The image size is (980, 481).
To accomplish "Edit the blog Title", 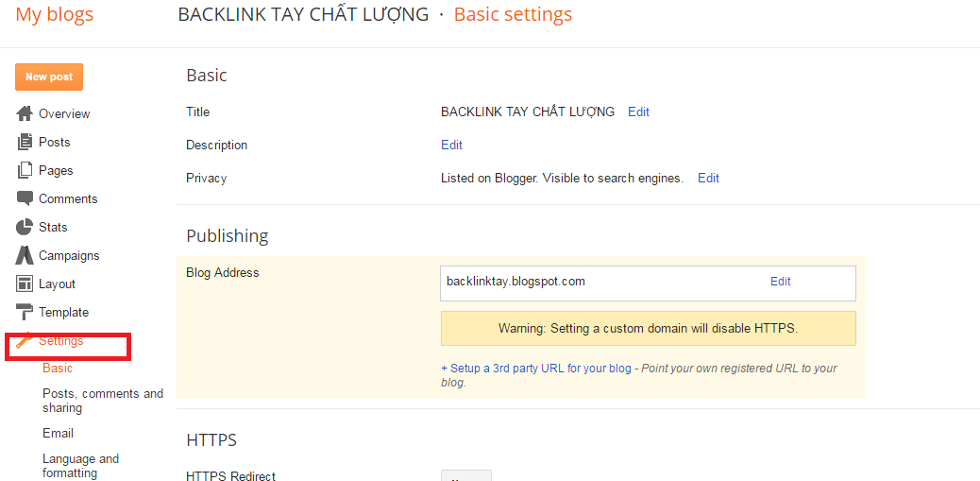I will point(639,112).
